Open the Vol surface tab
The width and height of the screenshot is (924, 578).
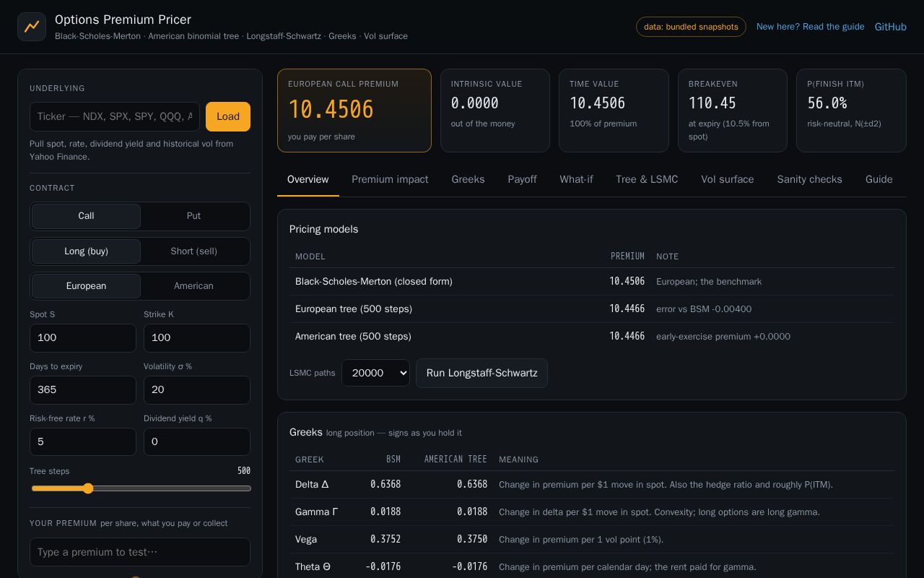coord(728,179)
